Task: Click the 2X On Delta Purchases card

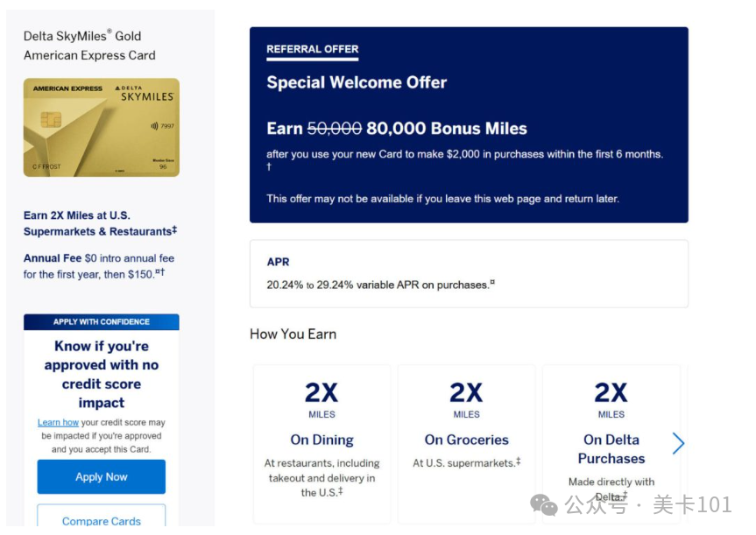Action: pyautogui.click(x=611, y=443)
